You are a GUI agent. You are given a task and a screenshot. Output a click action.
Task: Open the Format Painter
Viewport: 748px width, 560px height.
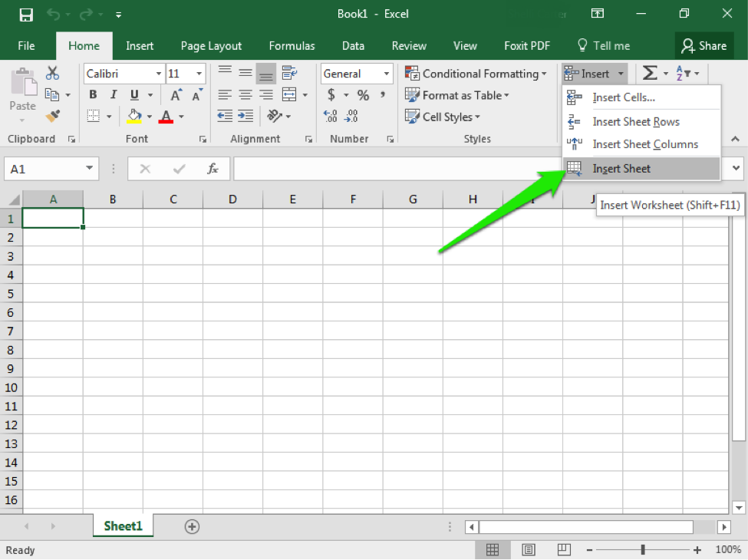(51, 116)
